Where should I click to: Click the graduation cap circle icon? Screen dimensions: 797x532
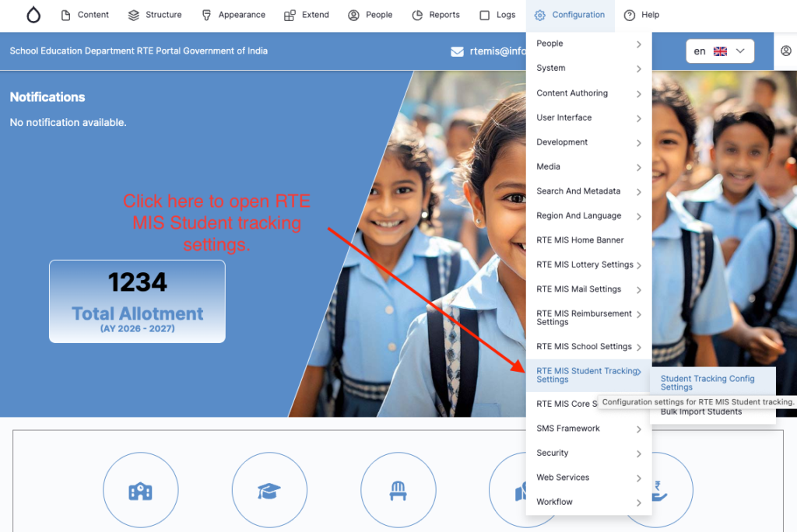coord(269,490)
